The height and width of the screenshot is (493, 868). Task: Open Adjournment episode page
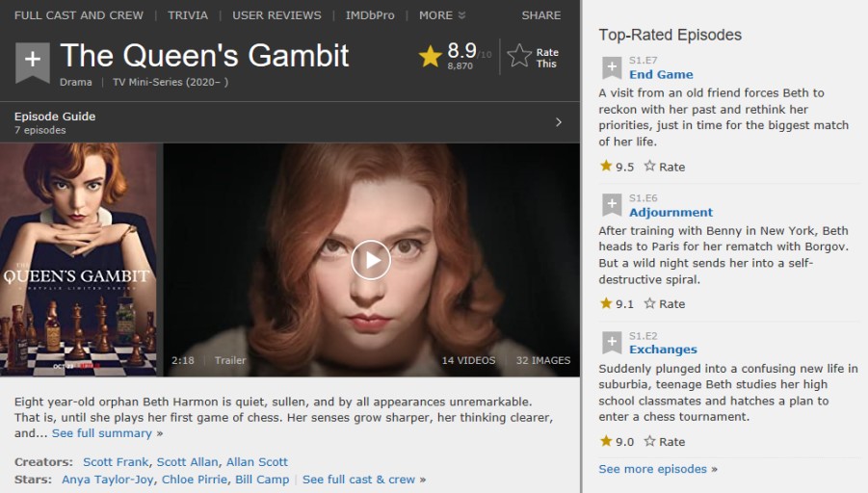(671, 212)
